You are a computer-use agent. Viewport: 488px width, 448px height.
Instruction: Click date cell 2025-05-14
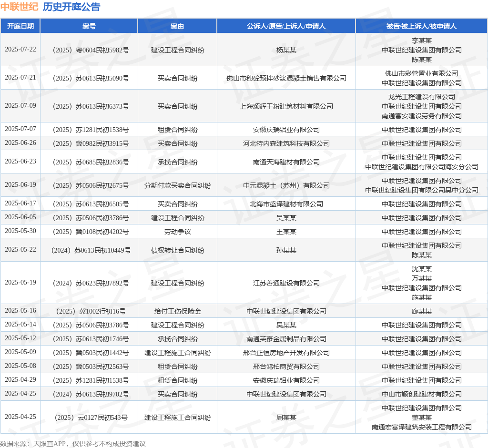20,325
